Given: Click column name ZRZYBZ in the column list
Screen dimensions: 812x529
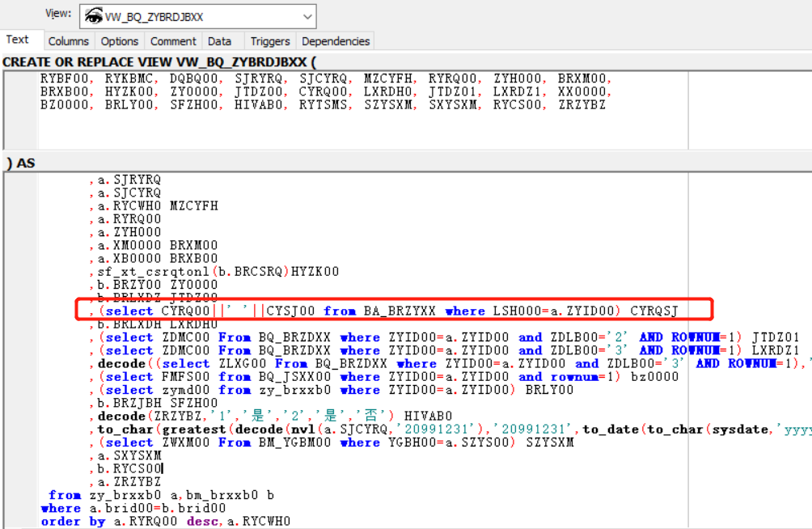Looking at the screenshot, I should coord(582,104).
